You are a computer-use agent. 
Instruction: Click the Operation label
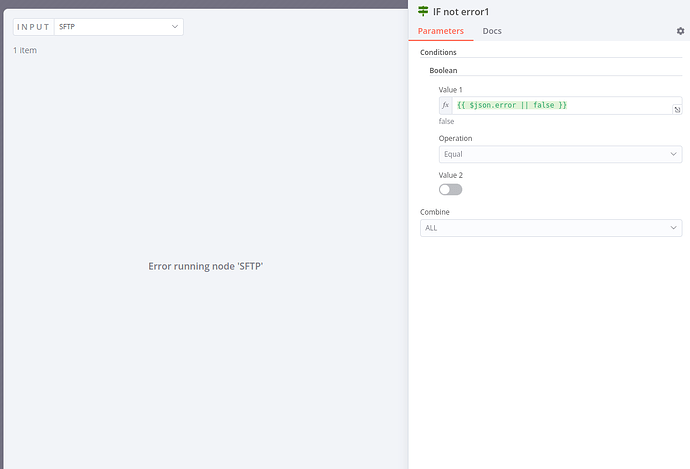pyautogui.click(x=455, y=138)
